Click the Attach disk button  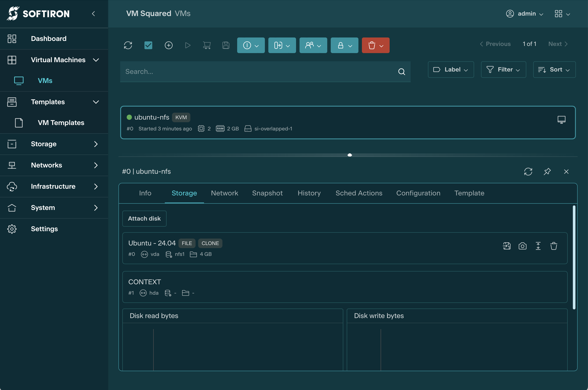coord(144,218)
